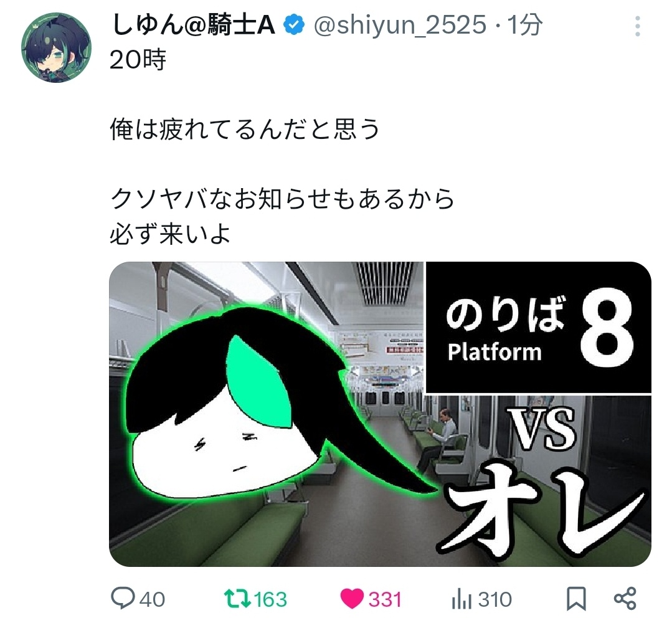672x618 pixels.
Task: Open the 1分 timestamp link
Action: point(525,25)
